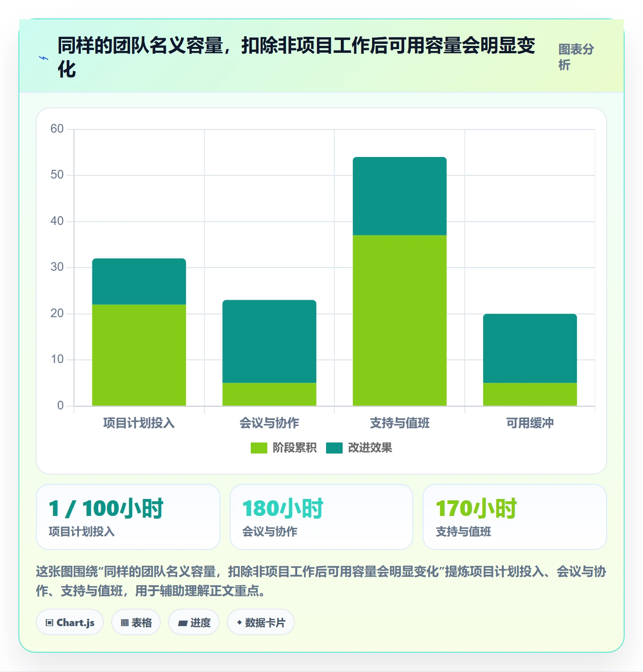Click the green 阶段累积 bar for 会议与协作

[x=269, y=394]
